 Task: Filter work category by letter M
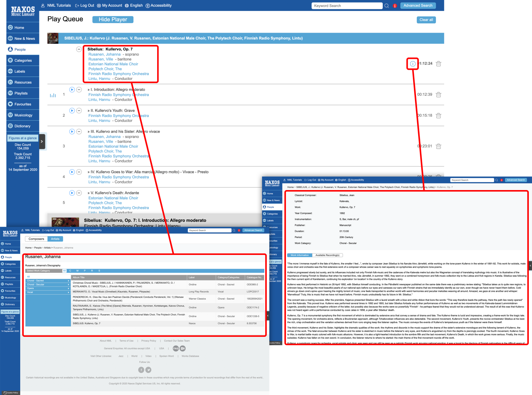pos(77,271)
